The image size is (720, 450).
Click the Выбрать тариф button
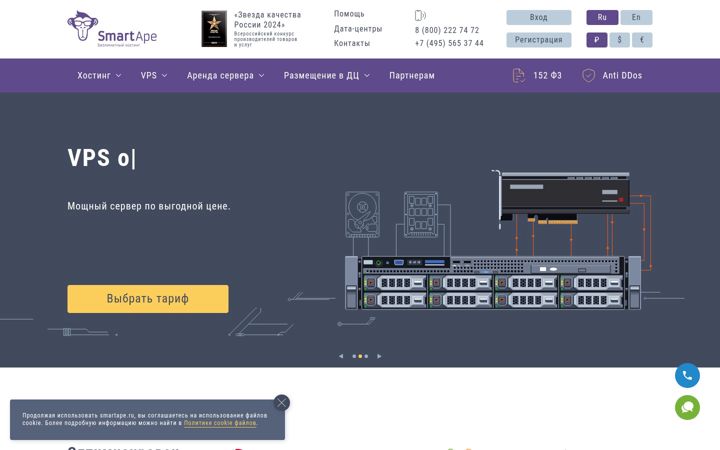point(148,299)
